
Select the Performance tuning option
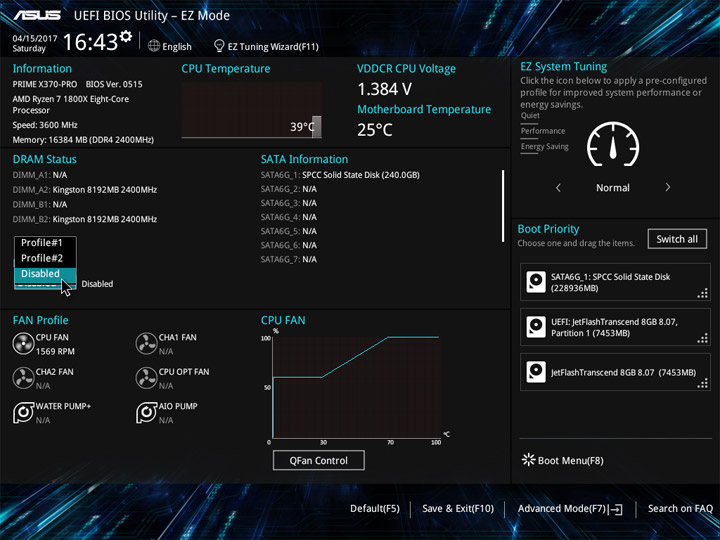[x=543, y=131]
